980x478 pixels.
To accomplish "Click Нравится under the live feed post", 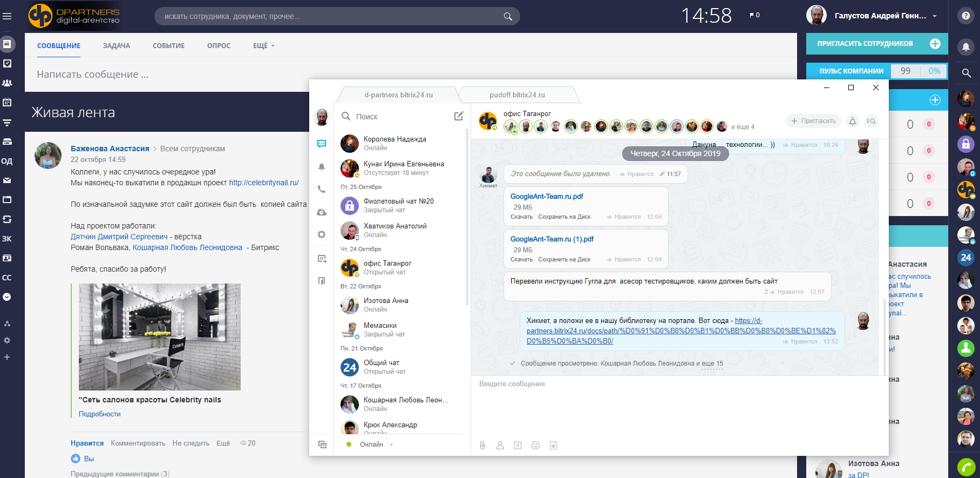I will click(87, 443).
